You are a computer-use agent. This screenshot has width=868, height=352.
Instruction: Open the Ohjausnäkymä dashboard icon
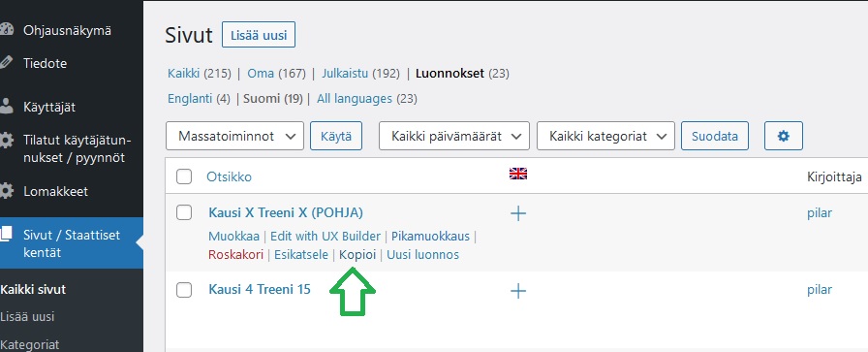(x=6, y=30)
